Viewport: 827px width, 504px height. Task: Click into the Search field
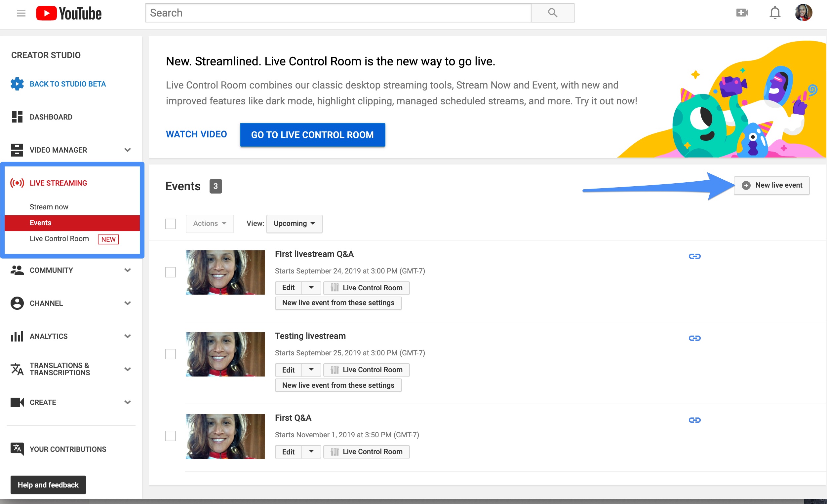[338, 13]
